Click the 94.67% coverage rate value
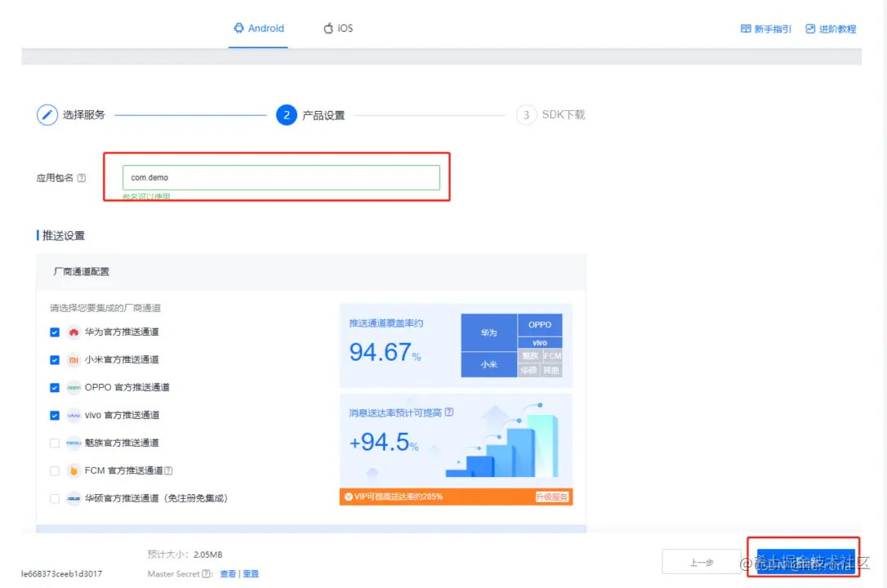The image size is (887, 588). (x=385, y=352)
